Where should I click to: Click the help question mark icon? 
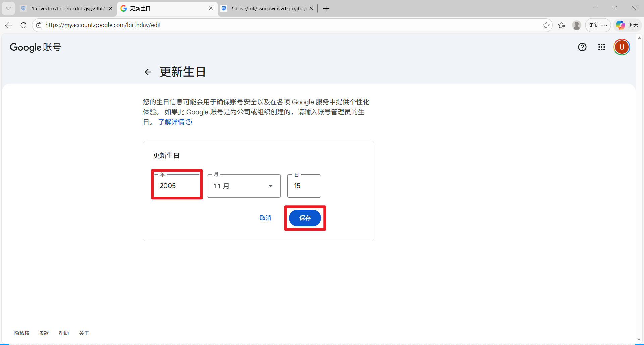coord(582,47)
